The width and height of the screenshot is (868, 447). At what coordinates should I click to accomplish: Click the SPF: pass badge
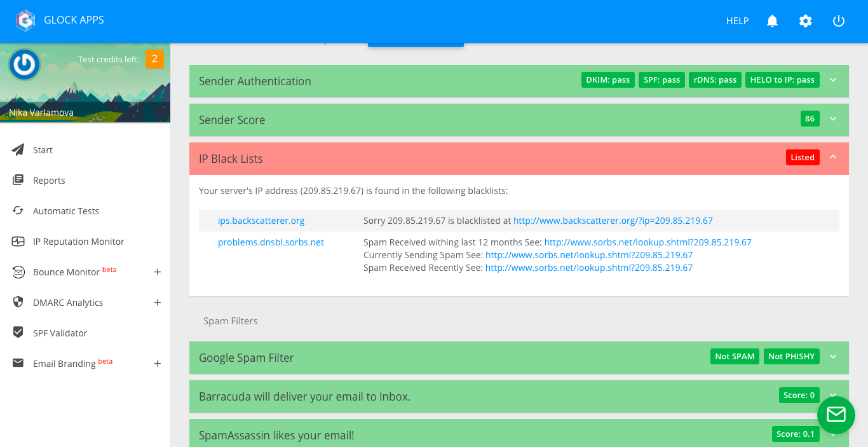[661, 80]
